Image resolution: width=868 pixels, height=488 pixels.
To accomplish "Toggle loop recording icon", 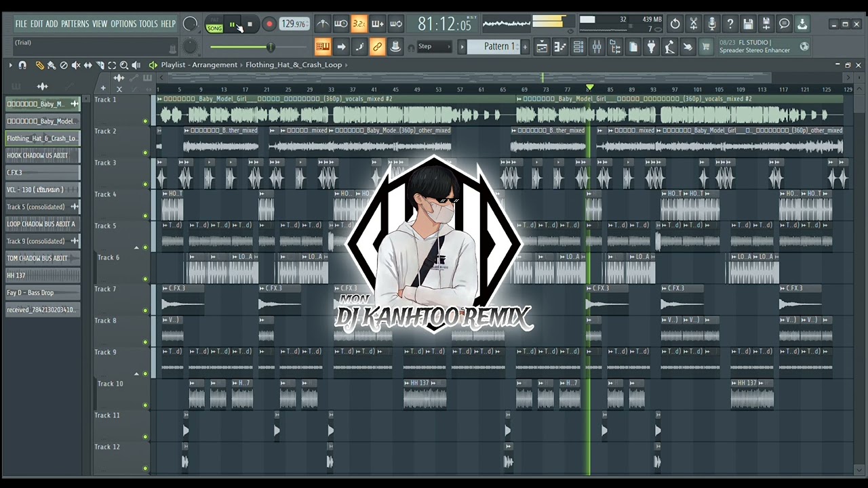I will 396,24.
